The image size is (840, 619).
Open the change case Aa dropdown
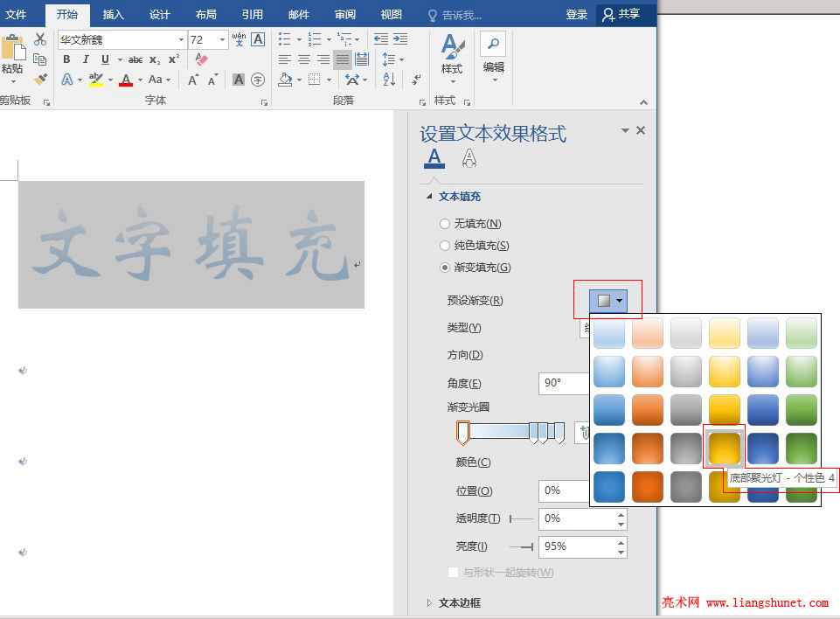159,80
